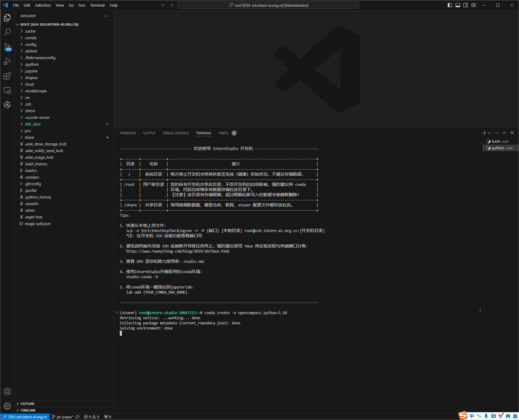519x420 pixels.
Task: Open the Search view in activity bar
Action: point(7,32)
